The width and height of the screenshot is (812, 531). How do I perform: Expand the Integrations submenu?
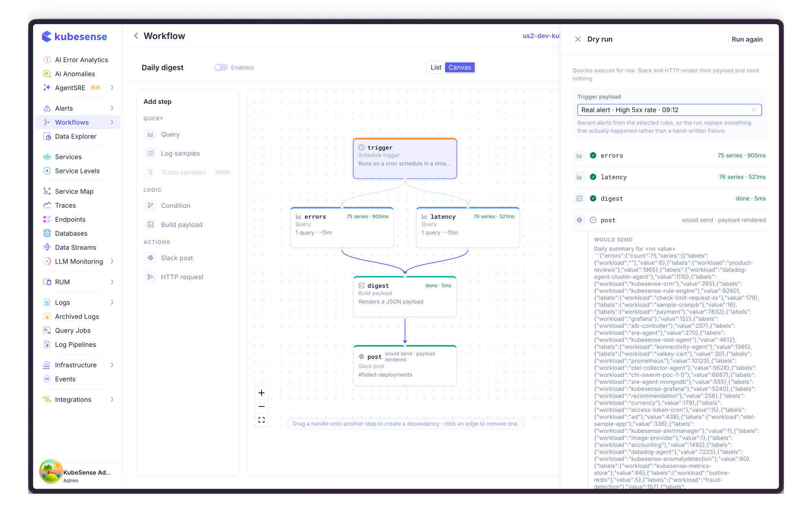pos(112,400)
